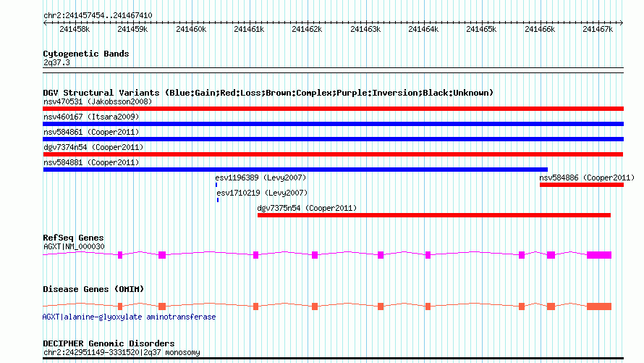Click the blue nsv584881 Cooper2011 bar
The width and height of the screenshot is (644, 363).
295,170
